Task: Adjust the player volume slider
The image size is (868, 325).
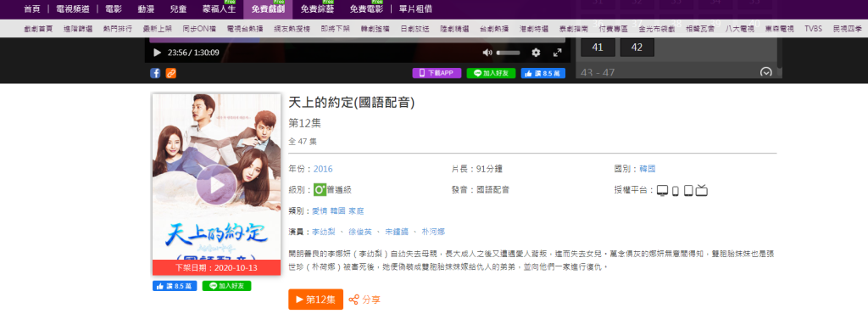Action: pyautogui.click(x=509, y=53)
